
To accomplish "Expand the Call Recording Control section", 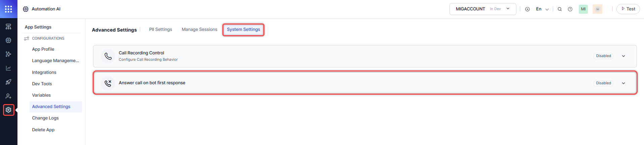I will (x=623, y=56).
